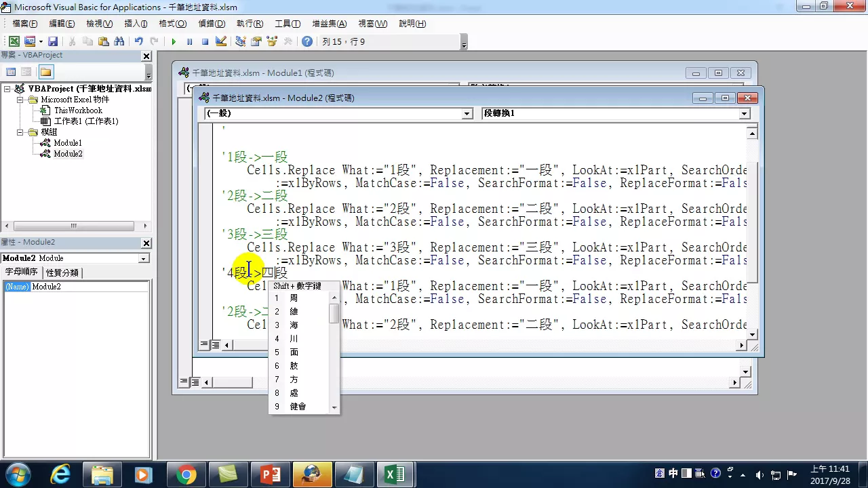868x488 pixels.
Task: Open the 編輯(E) menu
Action: tap(62, 24)
